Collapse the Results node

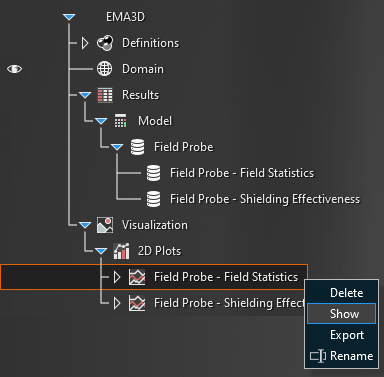(85, 95)
